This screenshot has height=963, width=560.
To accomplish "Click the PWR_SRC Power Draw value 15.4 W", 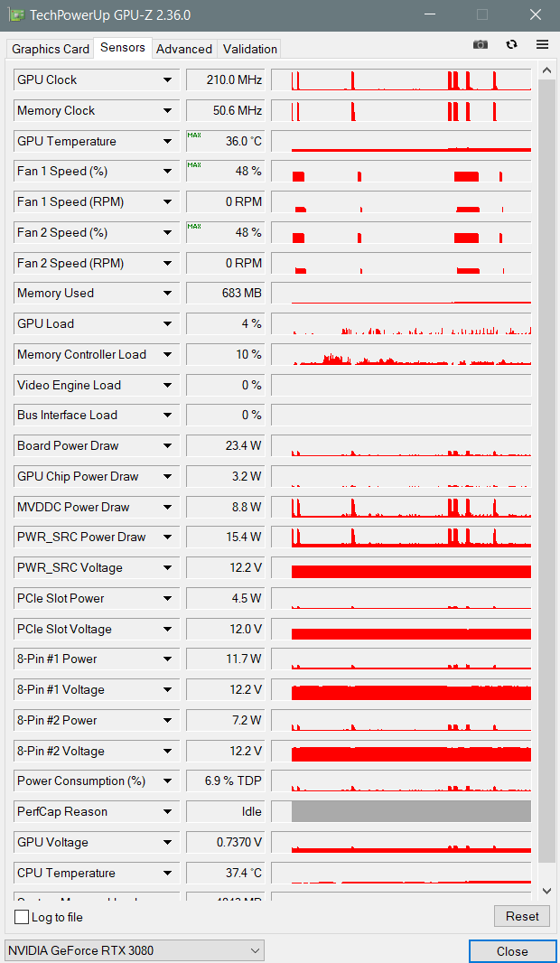I will pos(225,538).
